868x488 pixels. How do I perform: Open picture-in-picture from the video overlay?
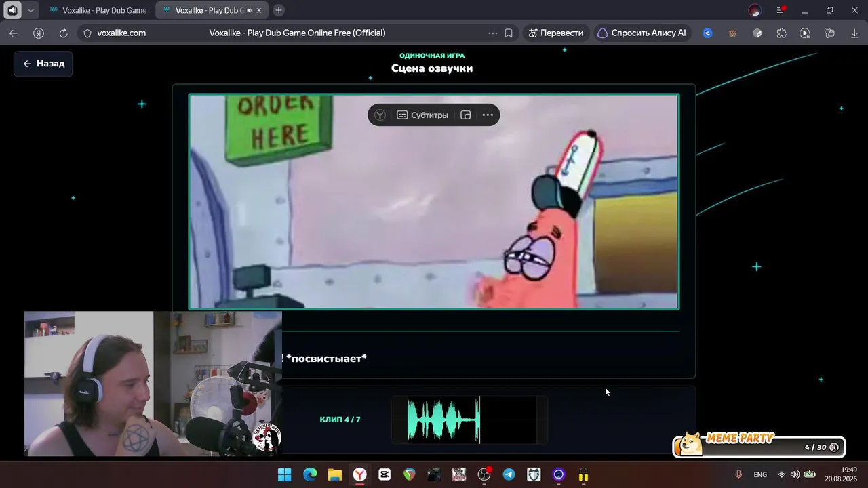tap(466, 115)
